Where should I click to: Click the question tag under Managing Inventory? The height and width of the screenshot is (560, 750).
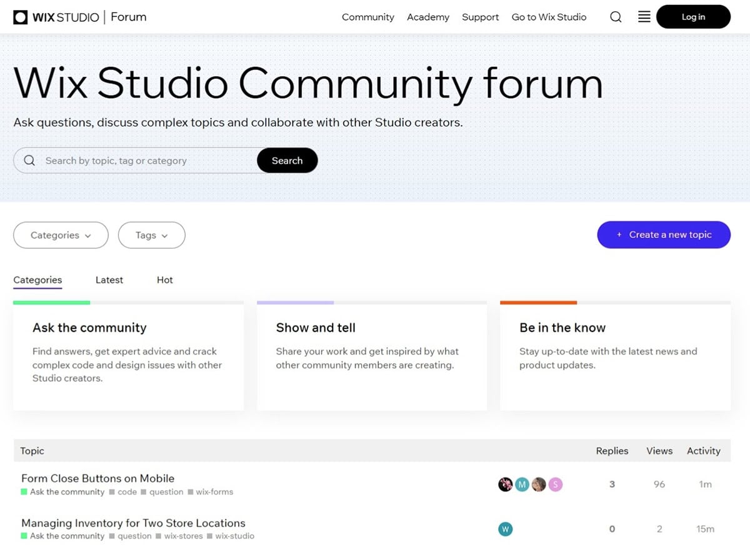click(x=130, y=536)
